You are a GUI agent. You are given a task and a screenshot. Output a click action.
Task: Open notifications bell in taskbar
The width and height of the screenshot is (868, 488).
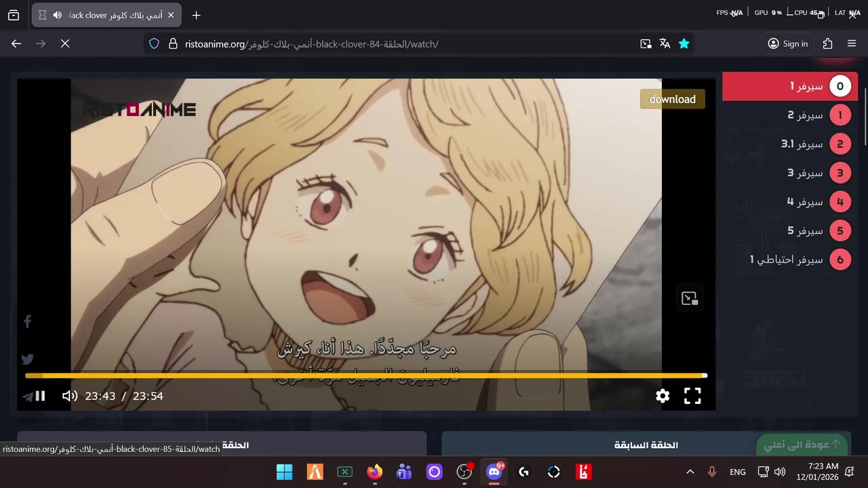tap(850, 472)
